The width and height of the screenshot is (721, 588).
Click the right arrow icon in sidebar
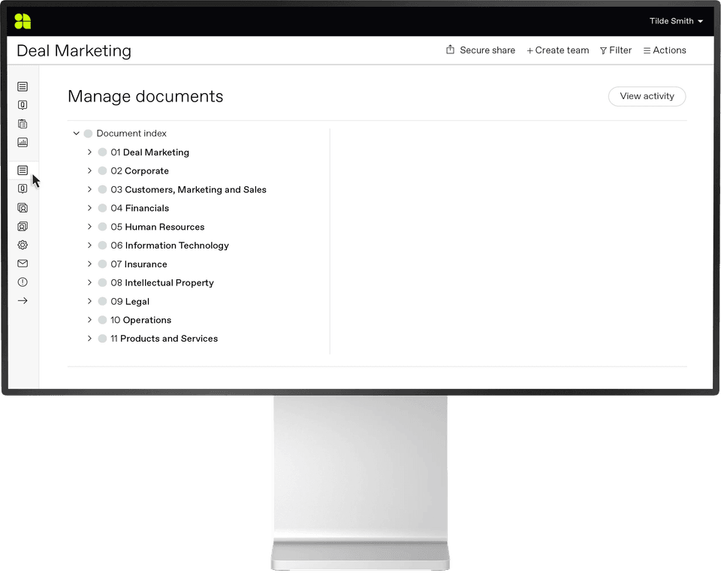pos(23,301)
